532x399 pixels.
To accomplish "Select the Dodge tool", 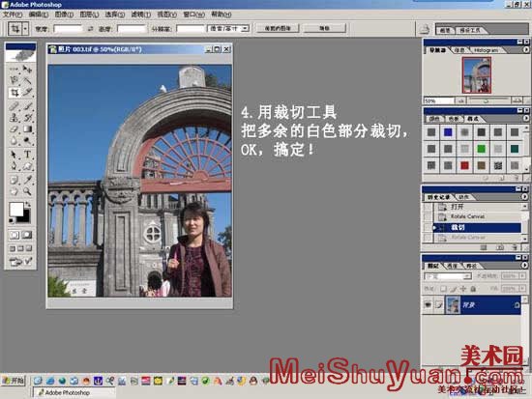I will (x=27, y=140).
